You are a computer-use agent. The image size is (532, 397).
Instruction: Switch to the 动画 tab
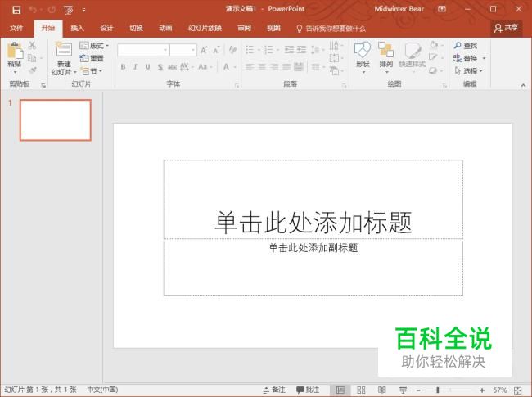coord(165,28)
